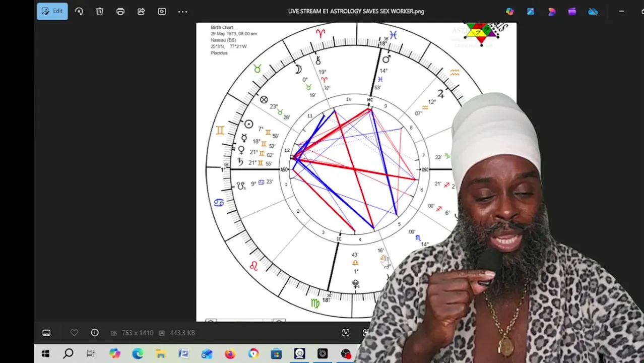Click the file name title text
This screenshot has width=644, height=363.
point(356,11)
